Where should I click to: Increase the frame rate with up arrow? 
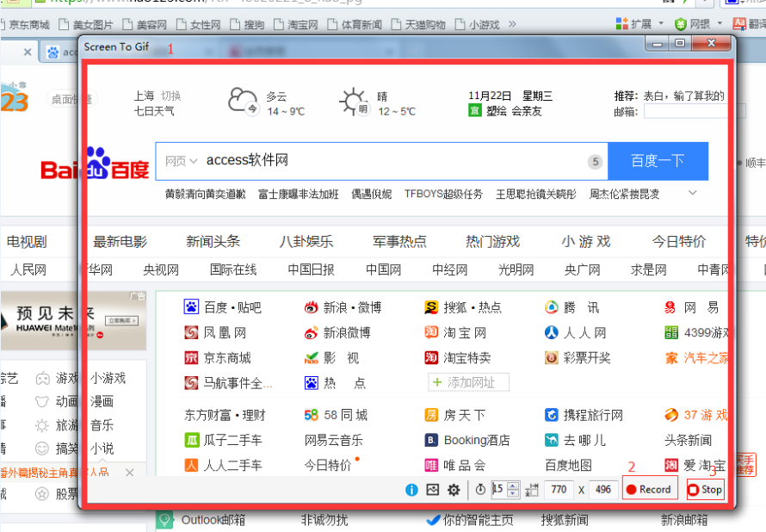513,486
